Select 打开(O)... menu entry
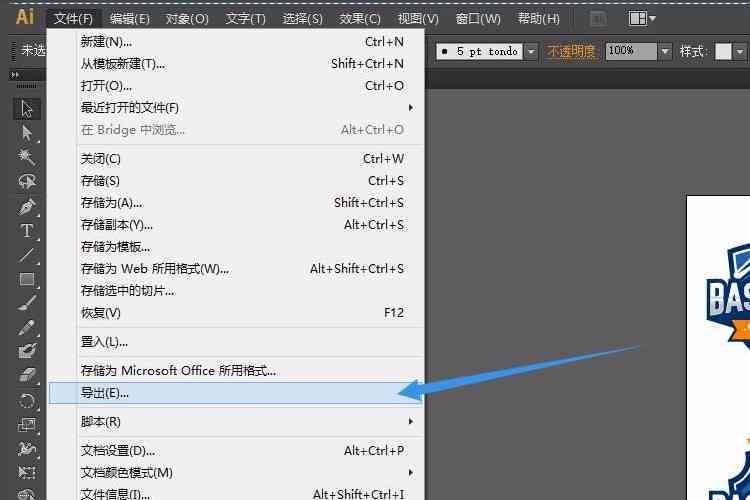 click(x=236, y=86)
